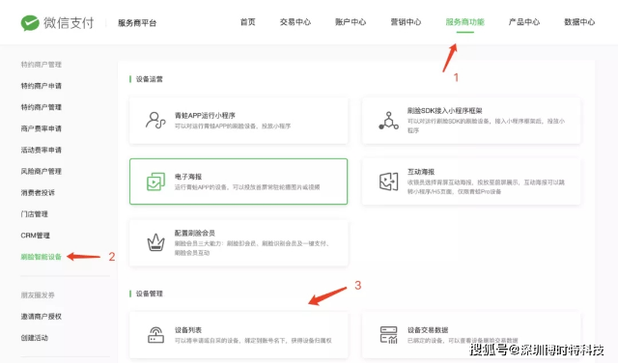Select the 服务商功能 tab
This screenshot has width=618, height=364.
pyautogui.click(x=465, y=22)
